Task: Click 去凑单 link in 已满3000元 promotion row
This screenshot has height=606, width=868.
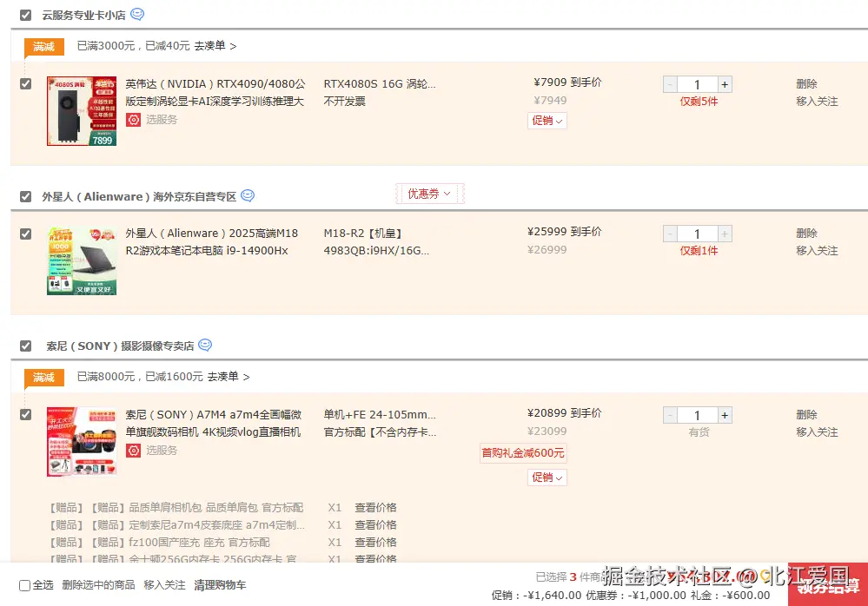Action: coord(215,46)
